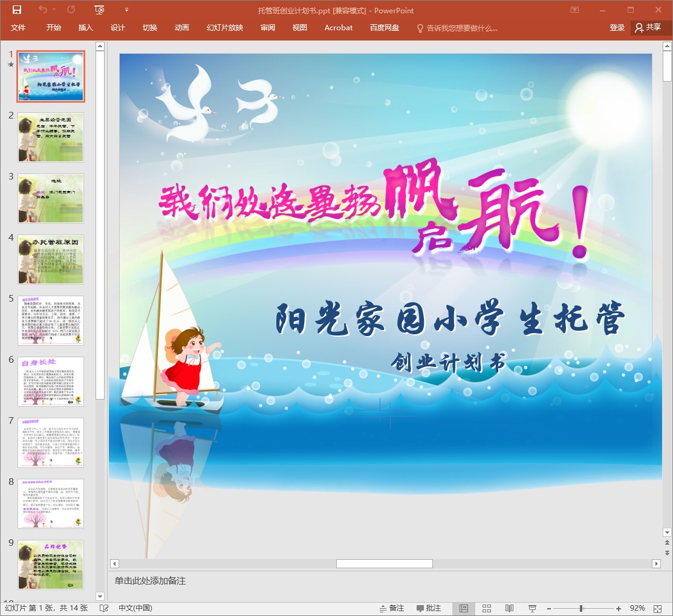
Task: Switch to Slide Sorter view
Action: [487, 608]
